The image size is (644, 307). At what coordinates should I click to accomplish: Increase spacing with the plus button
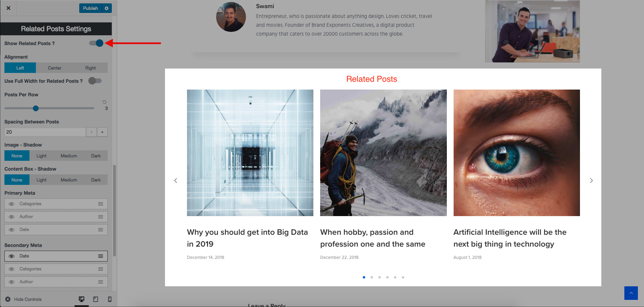pyautogui.click(x=102, y=132)
